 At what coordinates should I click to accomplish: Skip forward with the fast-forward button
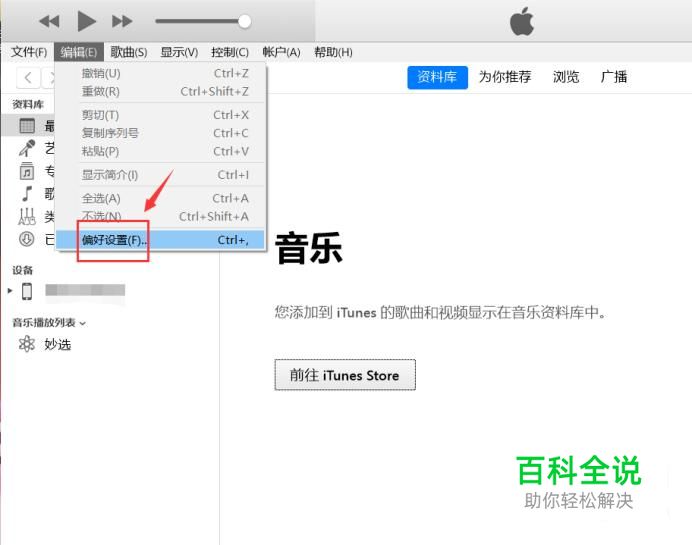click(122, 21)
